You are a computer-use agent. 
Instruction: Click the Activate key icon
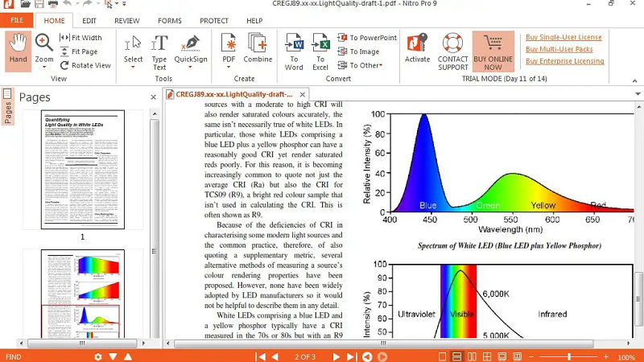click(x=417, y=48)
